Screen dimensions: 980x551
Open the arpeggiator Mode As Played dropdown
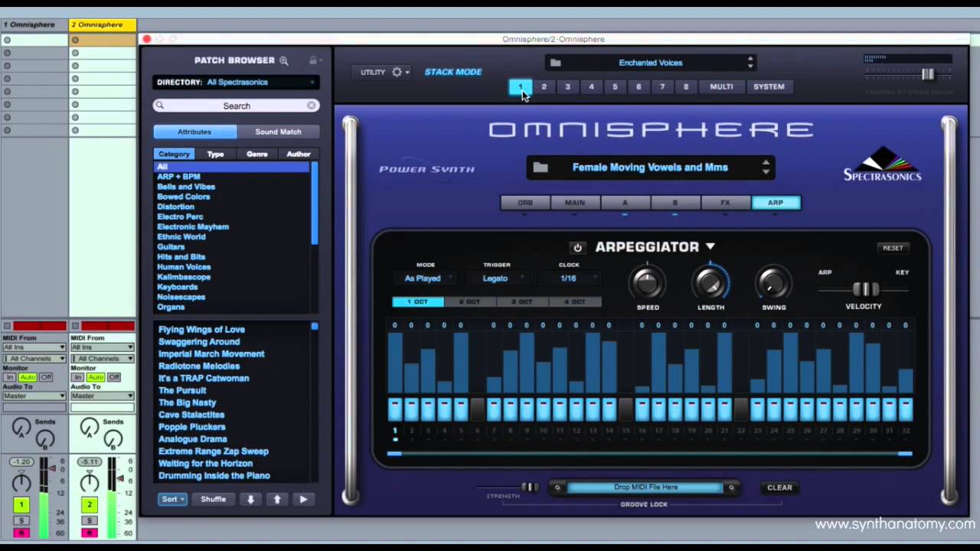(426, 279)
